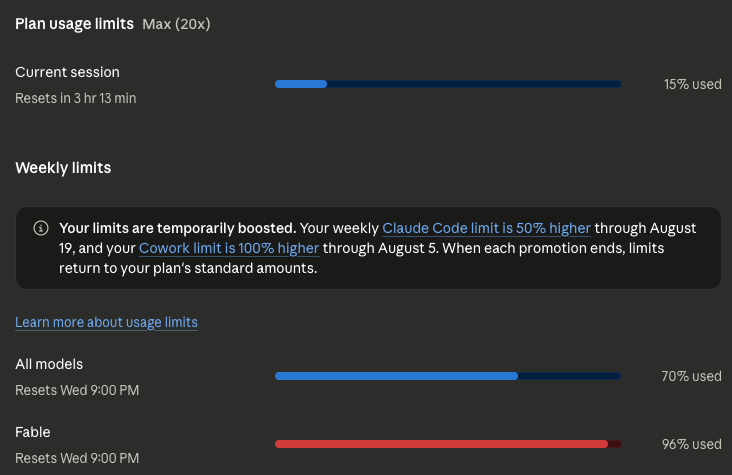
Task: Click the Current session label
Action: [67, 72]
